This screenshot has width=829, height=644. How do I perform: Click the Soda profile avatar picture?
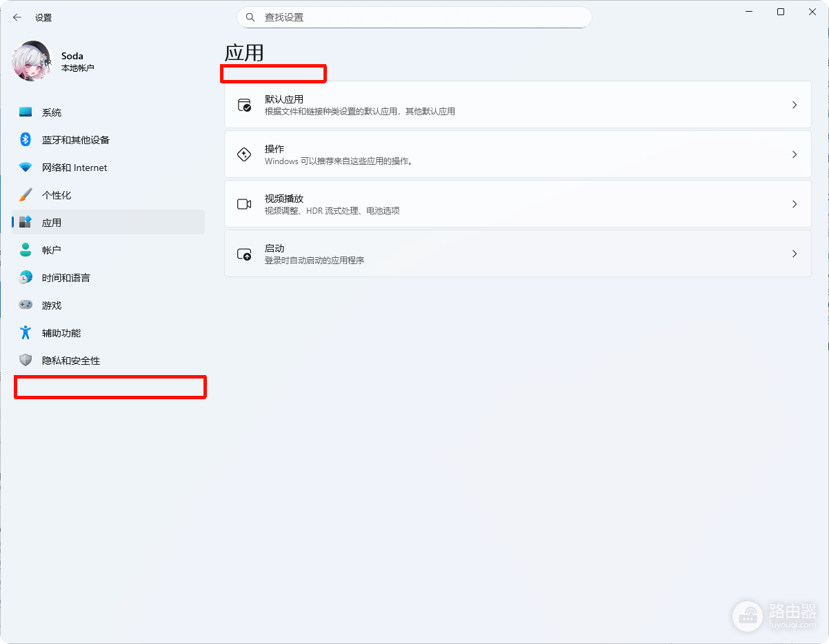click(31, 61)
